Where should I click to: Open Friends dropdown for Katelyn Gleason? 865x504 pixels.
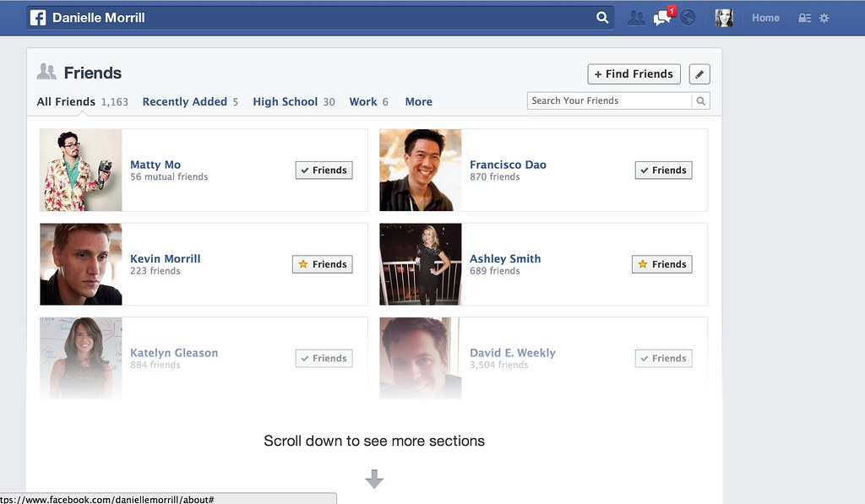[324, 359]
